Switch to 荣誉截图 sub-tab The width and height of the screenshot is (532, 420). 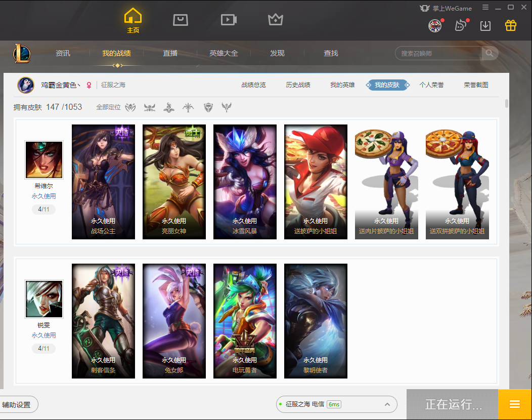476,85
